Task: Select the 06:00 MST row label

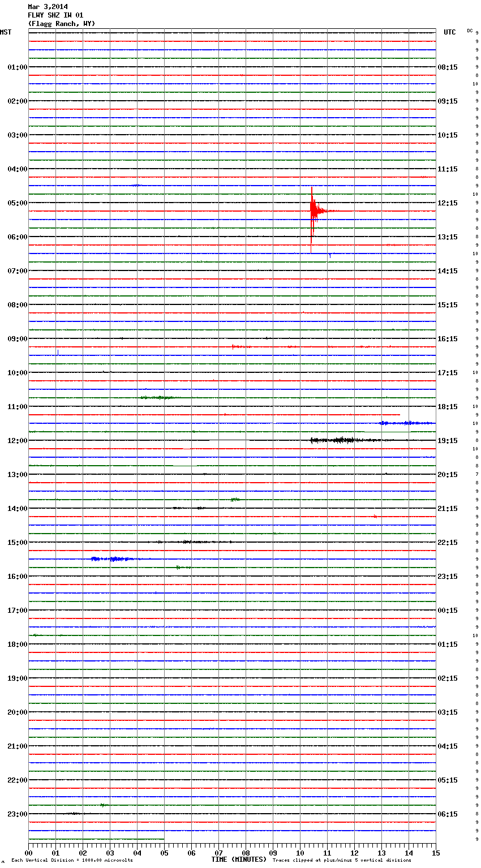Action: coord(18,237)
